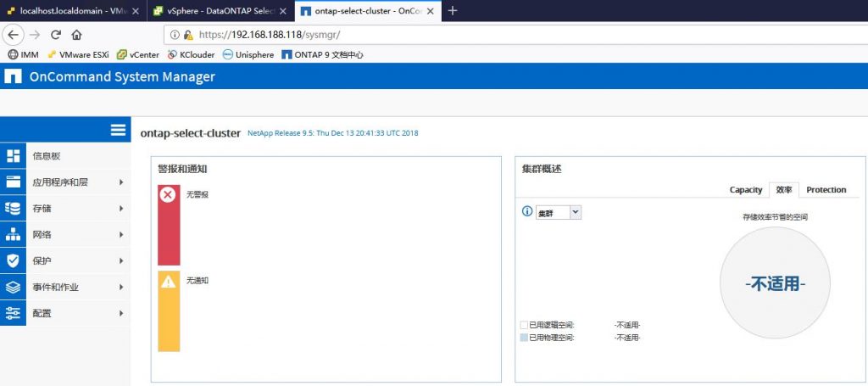Click the 存储效率节省的空间 label
The width and height of the screenshot is (868, 386).
(x=775, y=218)
